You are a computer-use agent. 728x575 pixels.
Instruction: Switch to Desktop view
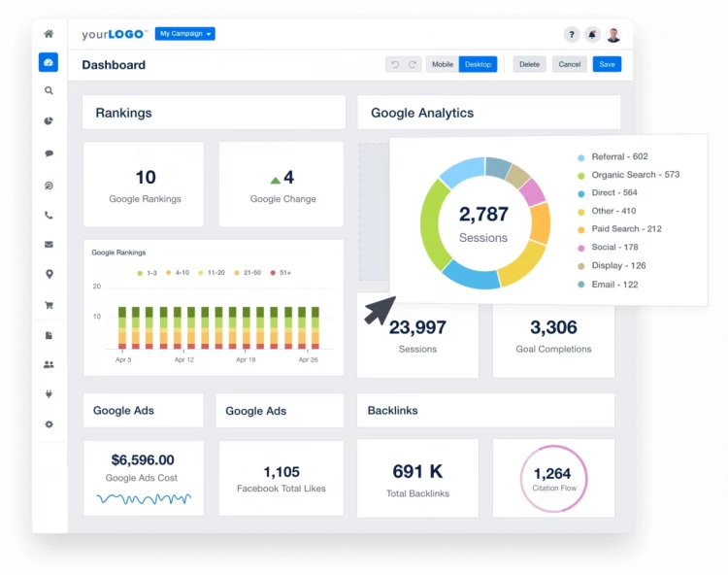478,64
